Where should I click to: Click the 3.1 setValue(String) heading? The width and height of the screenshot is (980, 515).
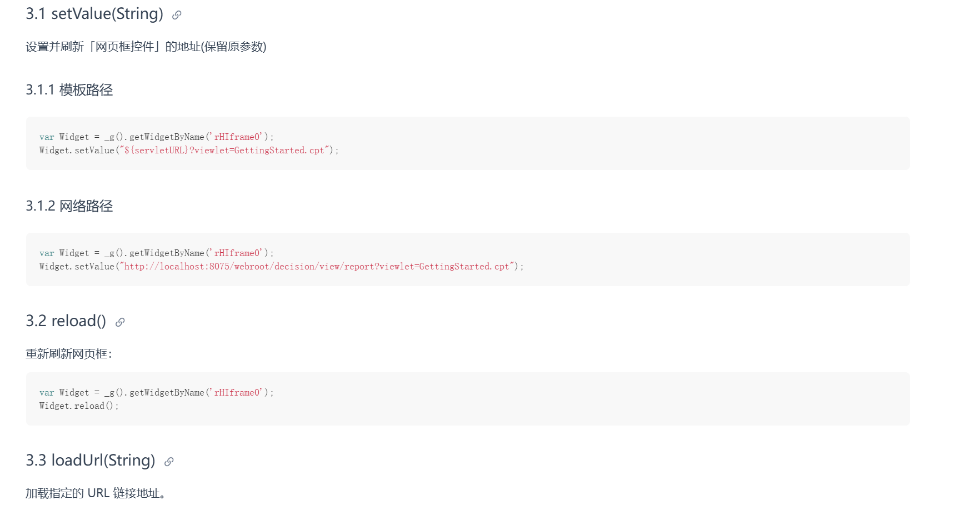pos(94,14)
